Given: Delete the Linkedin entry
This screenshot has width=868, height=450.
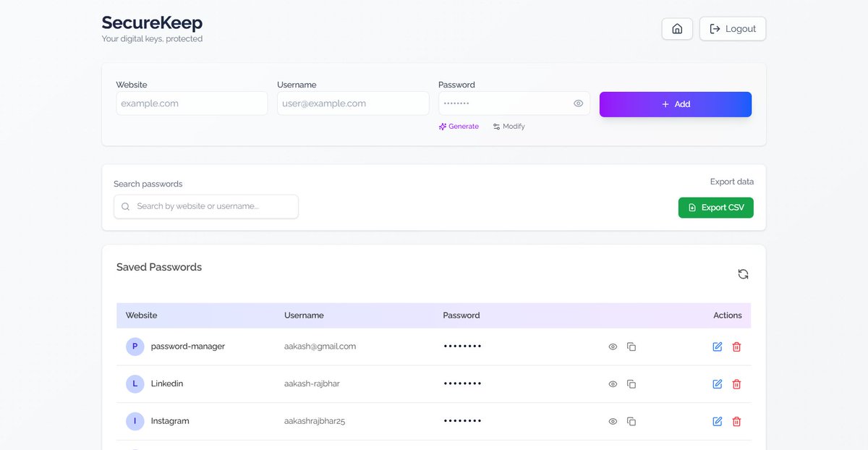Looking at the screenshot, I should 736,384.
